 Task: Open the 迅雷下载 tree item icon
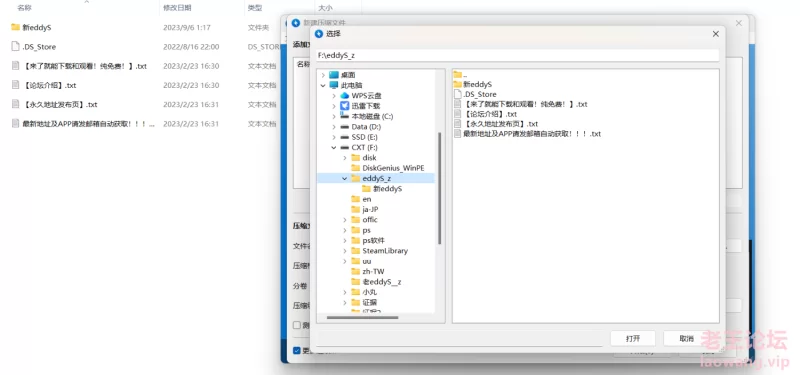point(344,106)
